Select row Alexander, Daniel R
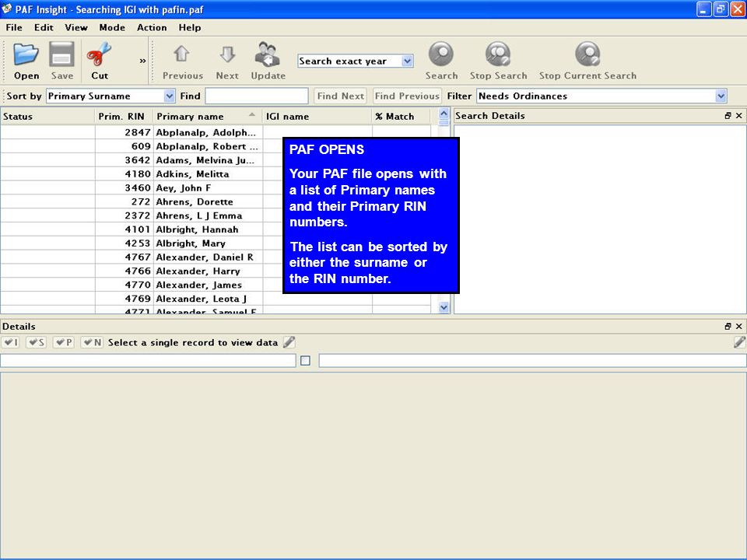747x560 pixels. [x=216, y=257]
